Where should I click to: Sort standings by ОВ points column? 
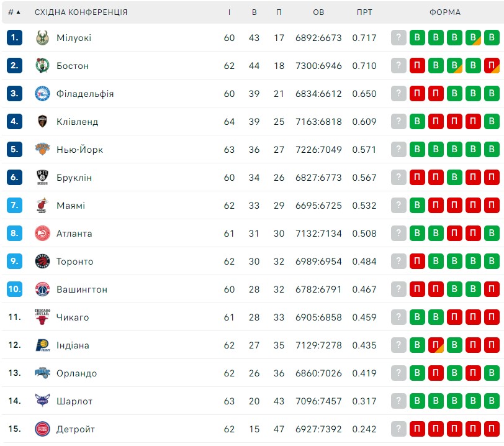(318, 12)
